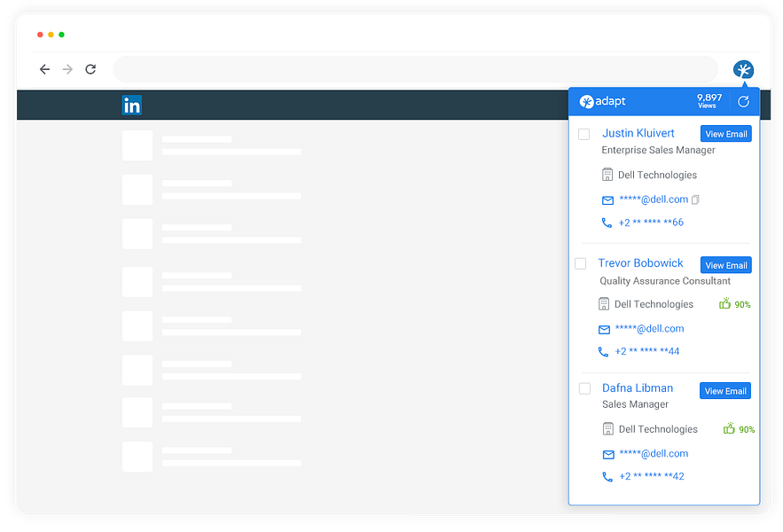Click the phone icon for Justin Kluivert
This screenshot has width=783, height=532.
click(x=607, y=223)
